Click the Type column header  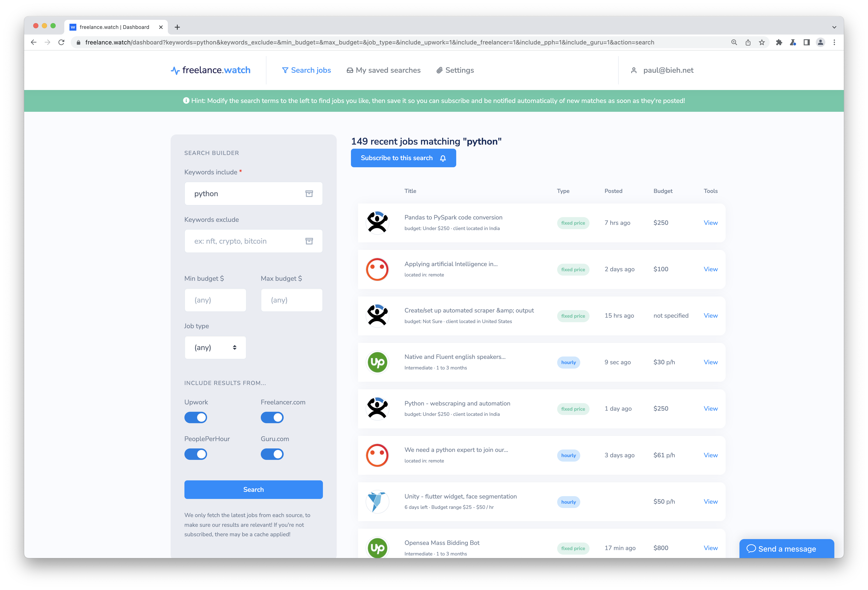coord(563,191)
